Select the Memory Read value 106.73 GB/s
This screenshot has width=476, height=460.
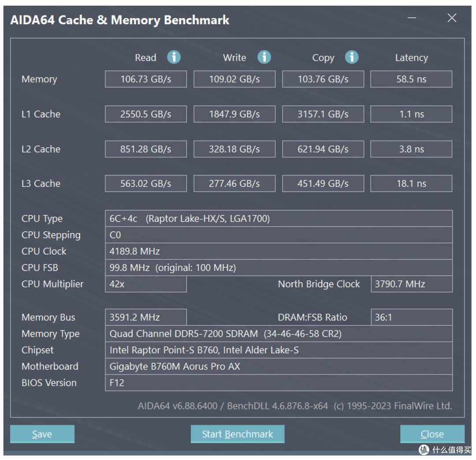[x=146, y=79]
